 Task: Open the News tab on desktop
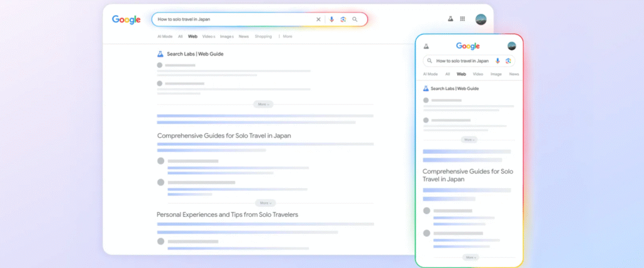click(x=243, y=36)
